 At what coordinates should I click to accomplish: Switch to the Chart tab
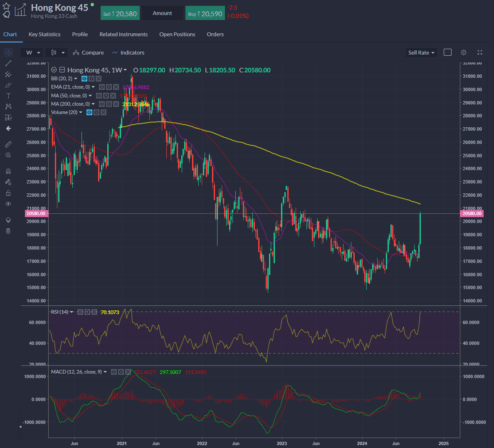[x=10, y=35]
